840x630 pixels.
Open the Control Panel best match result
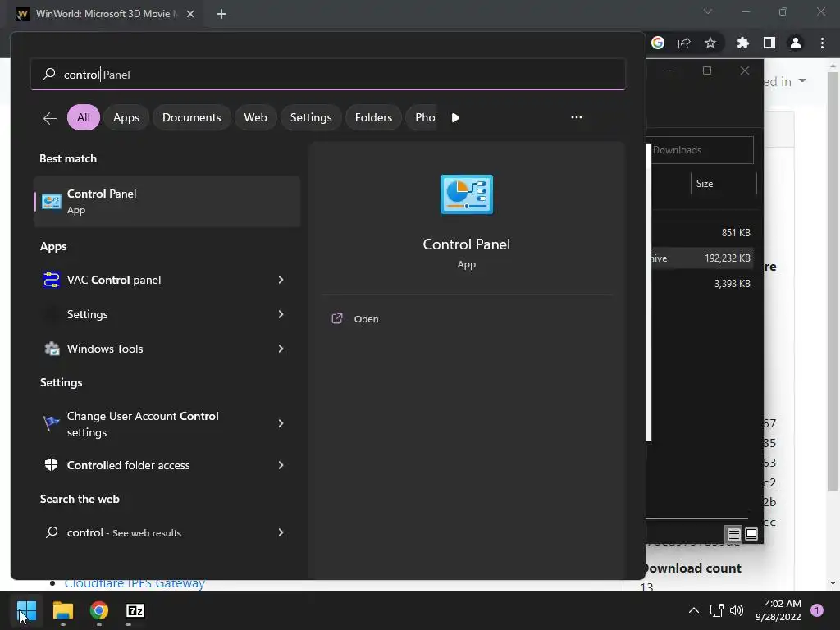167,202
